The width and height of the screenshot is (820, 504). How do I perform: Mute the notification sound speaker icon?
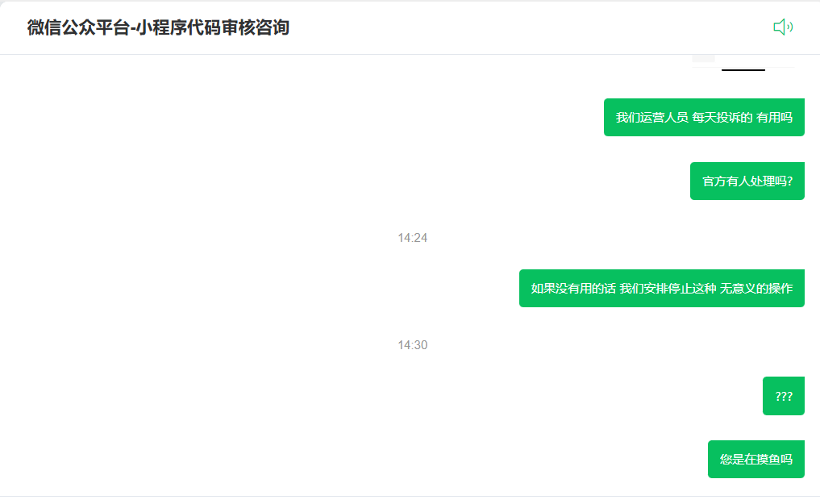click(783, 27)
